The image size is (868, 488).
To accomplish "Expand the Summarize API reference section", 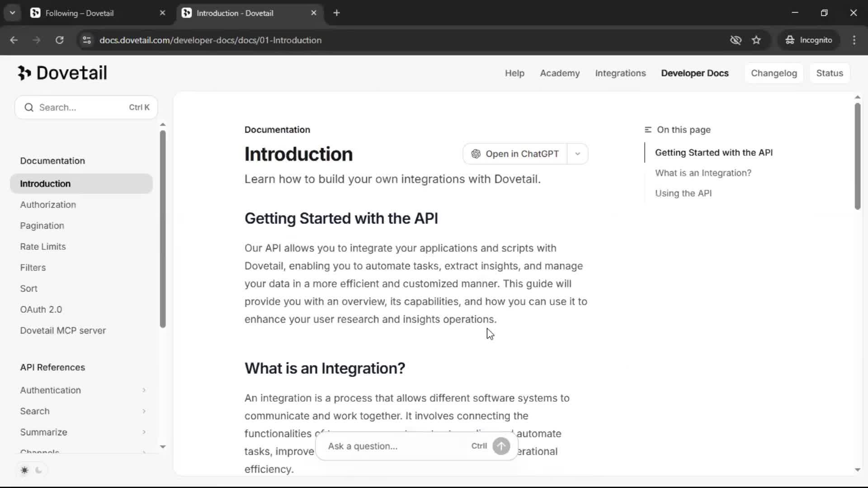I will [144, 432].
